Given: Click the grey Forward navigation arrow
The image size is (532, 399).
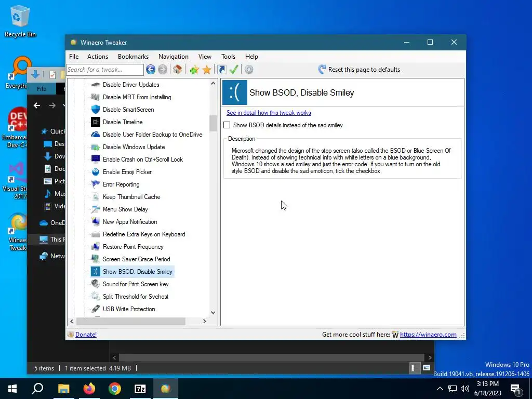Looking at the screenshot, I should tap(163, 70).
